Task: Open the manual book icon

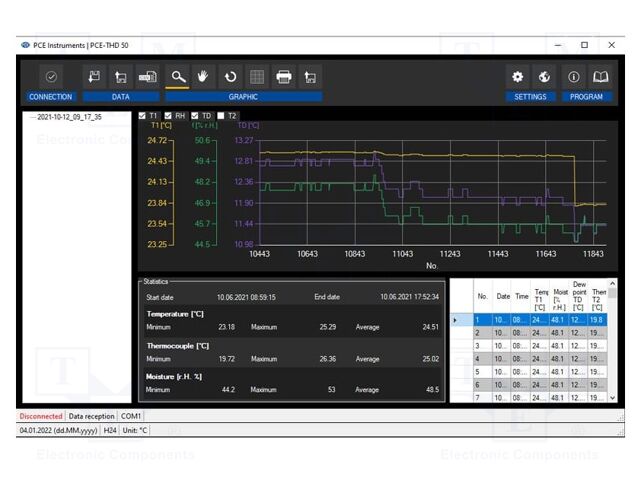Action: pos(600,76)
